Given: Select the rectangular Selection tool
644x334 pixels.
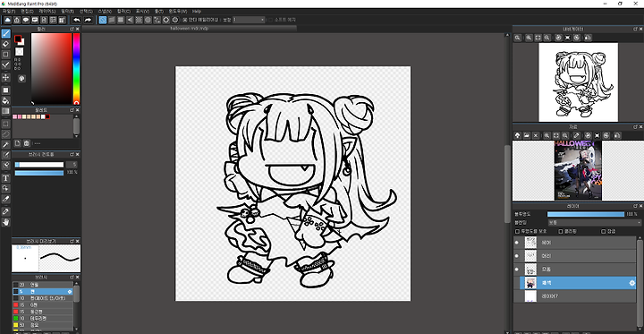Looking at the screenshot, I should tap(5, 124).
